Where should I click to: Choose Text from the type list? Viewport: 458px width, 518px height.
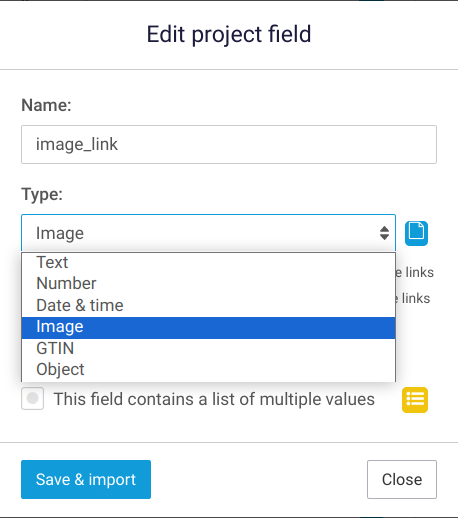(208, 262)
